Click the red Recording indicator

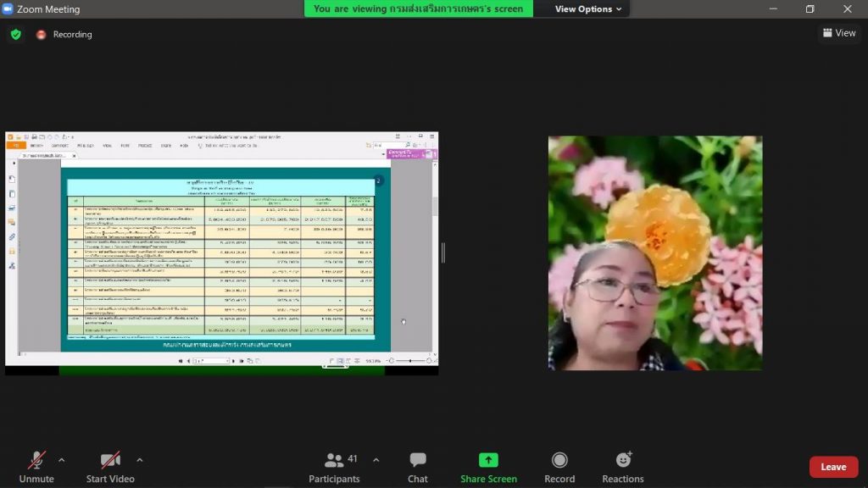41,35
